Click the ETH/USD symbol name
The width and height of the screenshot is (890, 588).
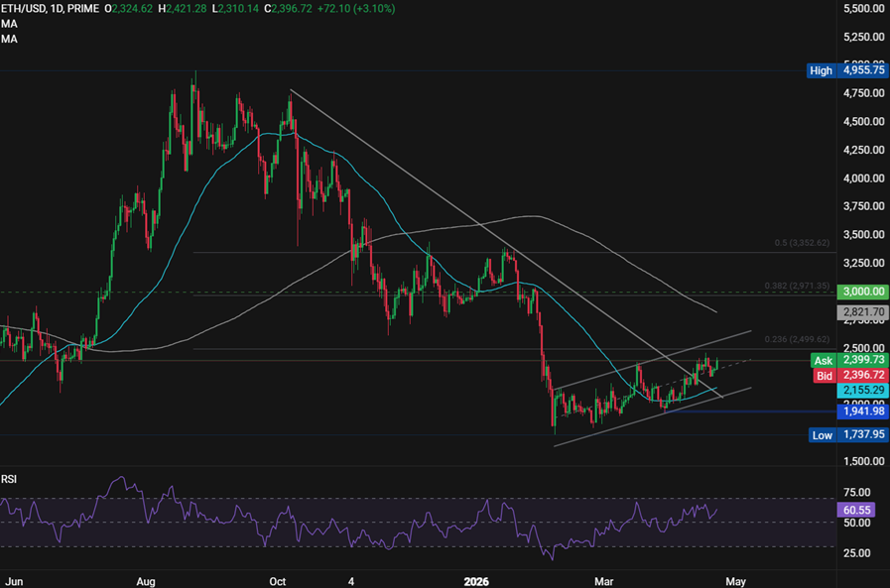[x=26, y=7]
